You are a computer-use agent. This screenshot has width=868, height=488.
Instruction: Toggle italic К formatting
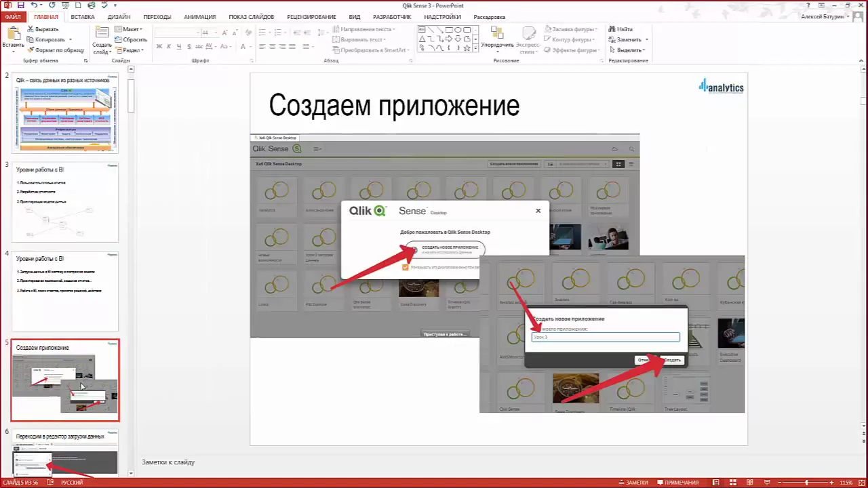(169, 46)
